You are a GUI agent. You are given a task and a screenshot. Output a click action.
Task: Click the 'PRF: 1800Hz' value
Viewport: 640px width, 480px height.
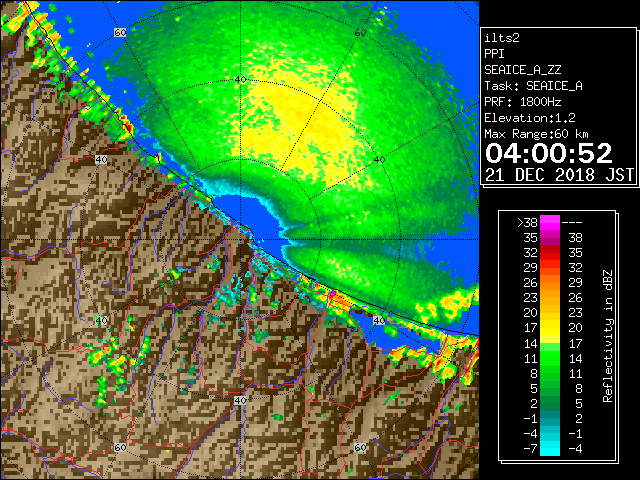pos(523,102)
